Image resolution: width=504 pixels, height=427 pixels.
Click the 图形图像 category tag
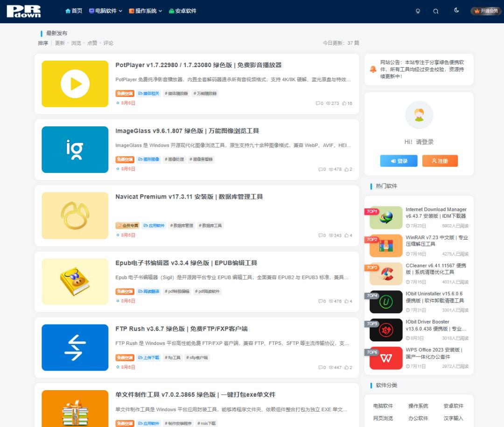click(148, 159)
